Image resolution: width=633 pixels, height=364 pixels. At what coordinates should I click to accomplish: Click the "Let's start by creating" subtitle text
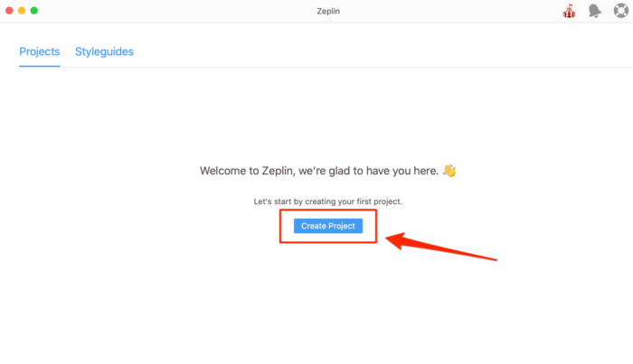click(x=327, y=201)
